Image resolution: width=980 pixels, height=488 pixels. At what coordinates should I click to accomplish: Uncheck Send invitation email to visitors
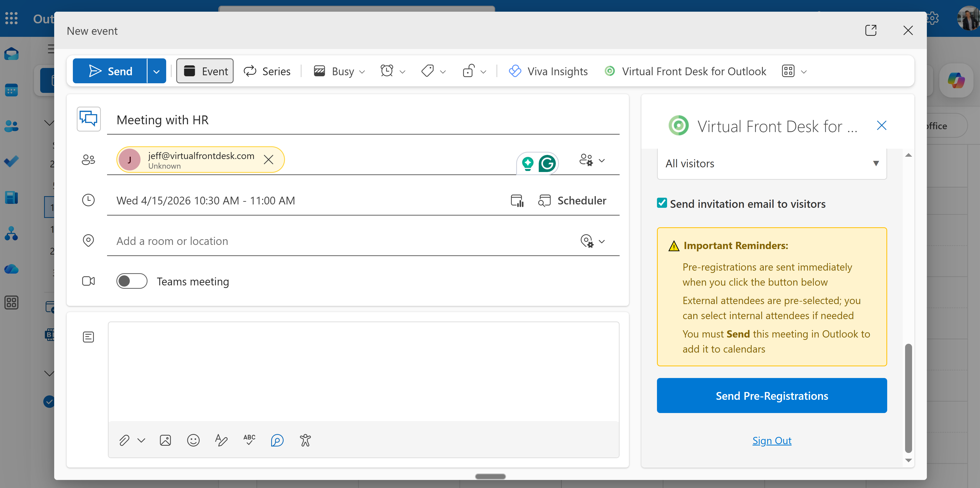point(662,203)
